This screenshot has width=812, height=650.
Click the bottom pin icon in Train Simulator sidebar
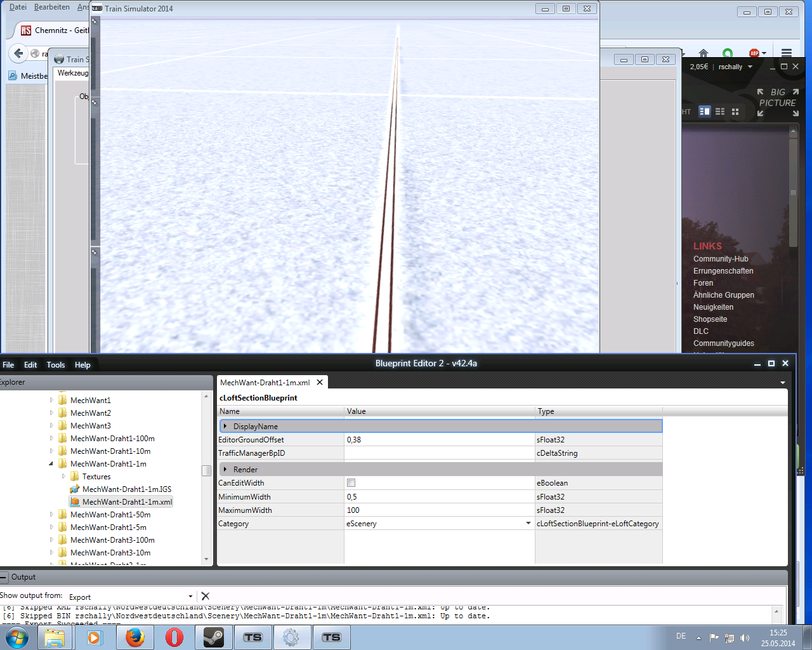[x=95, y=253]
